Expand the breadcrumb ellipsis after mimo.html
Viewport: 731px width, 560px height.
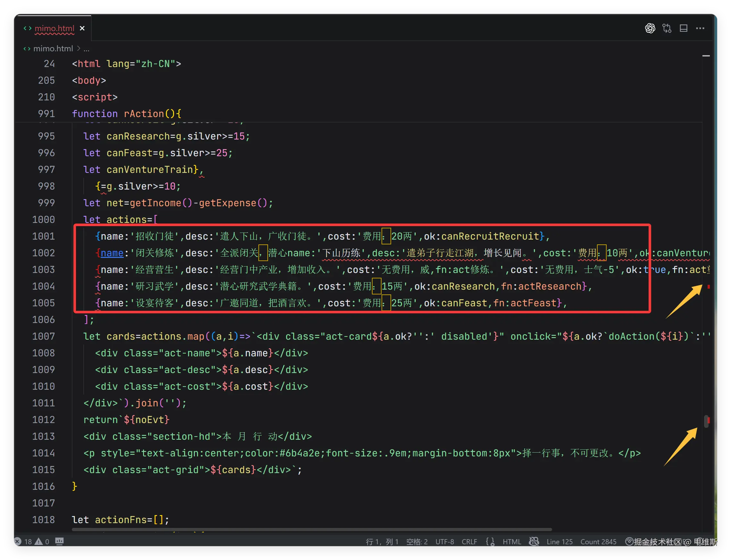click(x=86, y=49)
